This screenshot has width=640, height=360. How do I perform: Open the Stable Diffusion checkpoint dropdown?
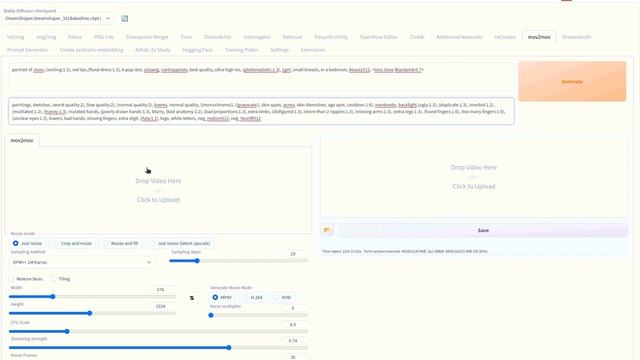58,18
